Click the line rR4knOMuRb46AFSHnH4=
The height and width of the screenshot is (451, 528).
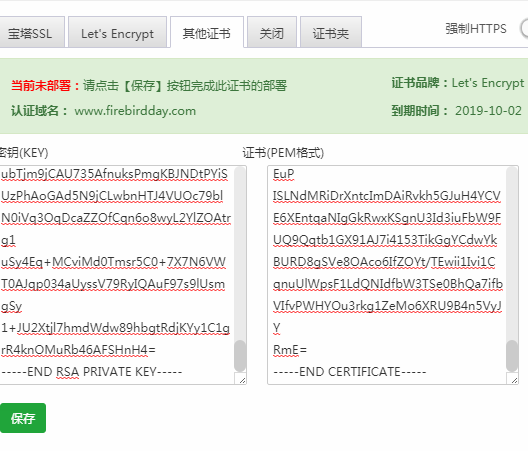pos(78,350)
